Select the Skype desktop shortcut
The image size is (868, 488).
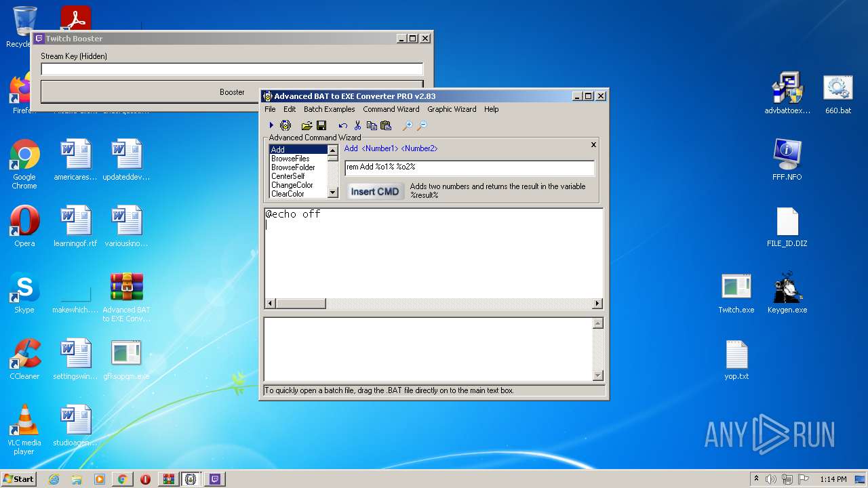pyautogui.click(x=24, y=292)
